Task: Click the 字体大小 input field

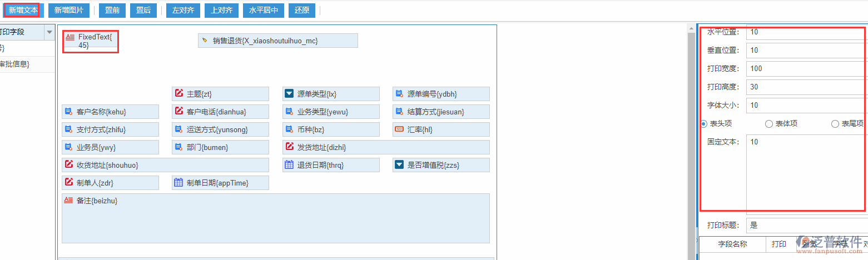Action: [x=806, y=105]
